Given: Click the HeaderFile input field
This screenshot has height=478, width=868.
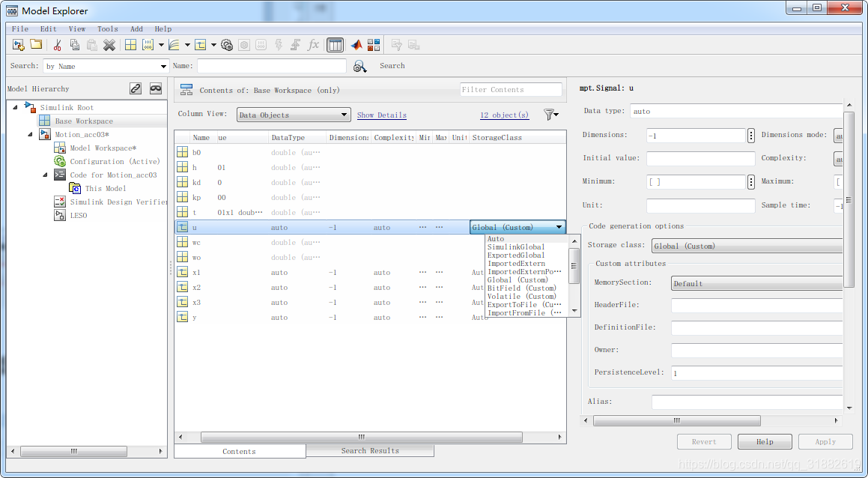Looking at the screenshot, I should tap(756, 305).
